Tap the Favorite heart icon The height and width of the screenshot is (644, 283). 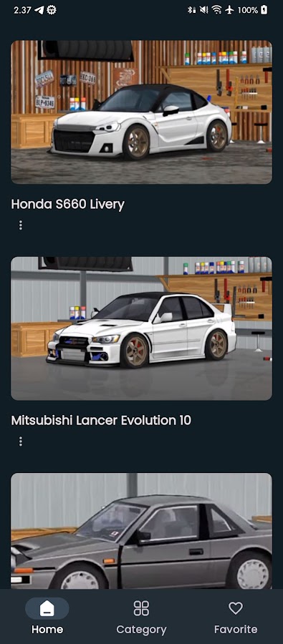coord(236,608)
